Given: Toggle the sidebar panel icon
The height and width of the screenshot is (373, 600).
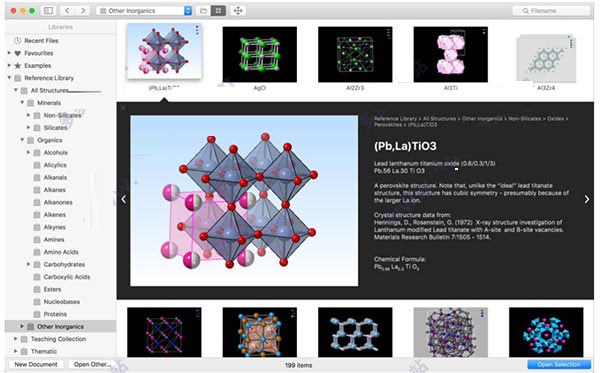Looking at the screenshot, I should pyautogui.click(x=49, y=11).
